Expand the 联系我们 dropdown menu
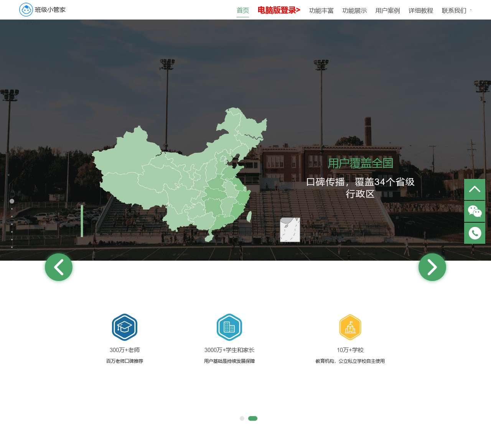The height and width of the screenshot is (448, 491). click(x=454, y=10)
